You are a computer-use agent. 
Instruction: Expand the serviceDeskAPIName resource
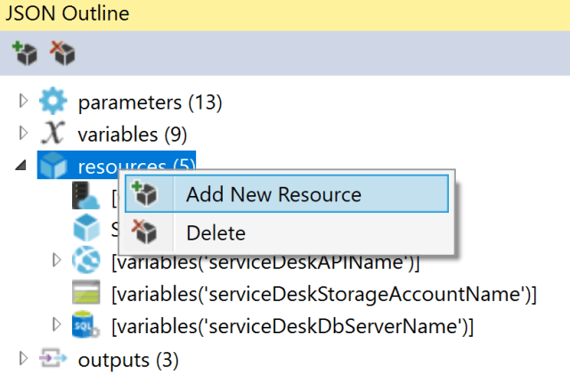click(57, 261)
